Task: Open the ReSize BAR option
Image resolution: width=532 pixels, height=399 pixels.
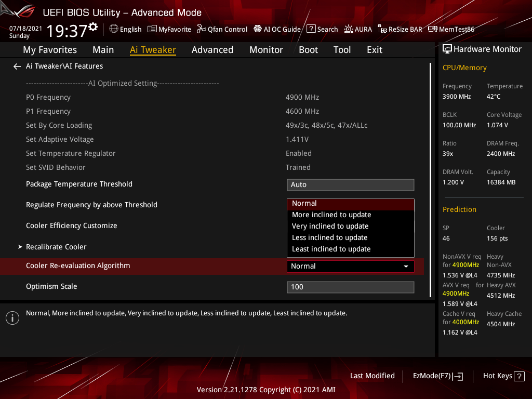Action: (x=400, y=29)
